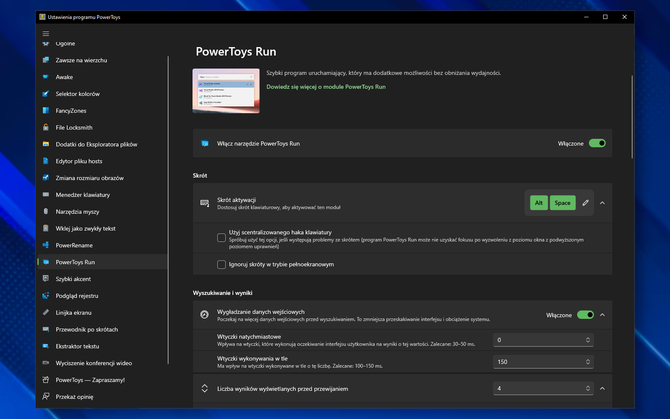Viewport: 670px width, 419px height.
Task: Open the Szybki akcent page
Action: pos(102,279)
